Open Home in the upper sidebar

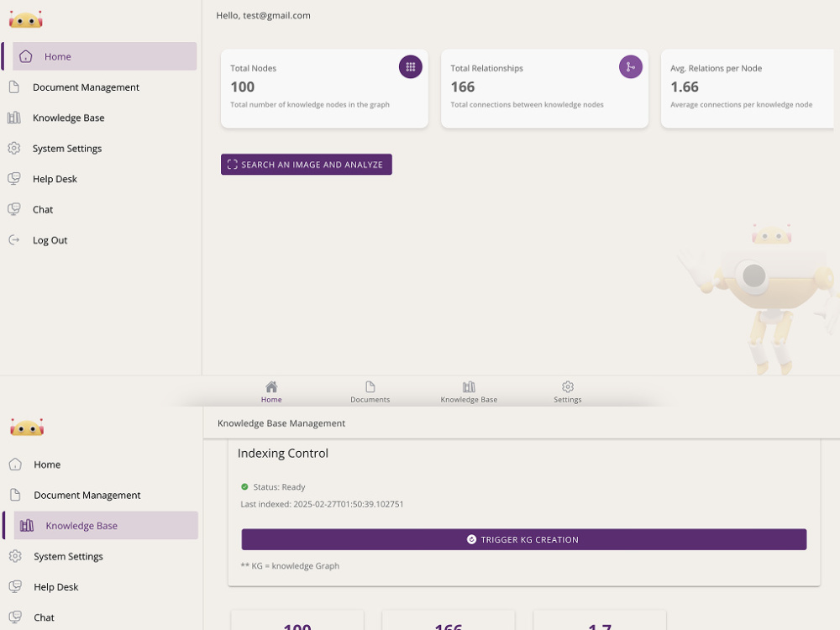(x=104, y=56)
